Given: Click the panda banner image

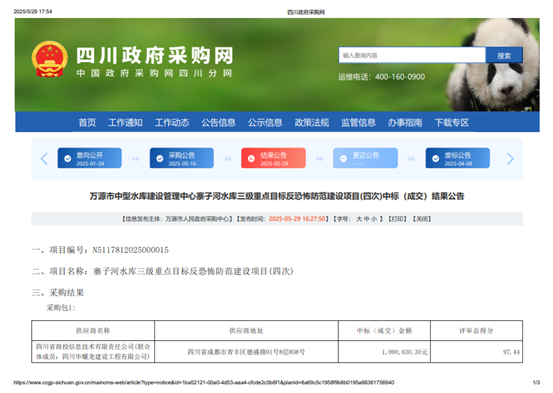Looking at the screenshot, I should pos(494,65).
